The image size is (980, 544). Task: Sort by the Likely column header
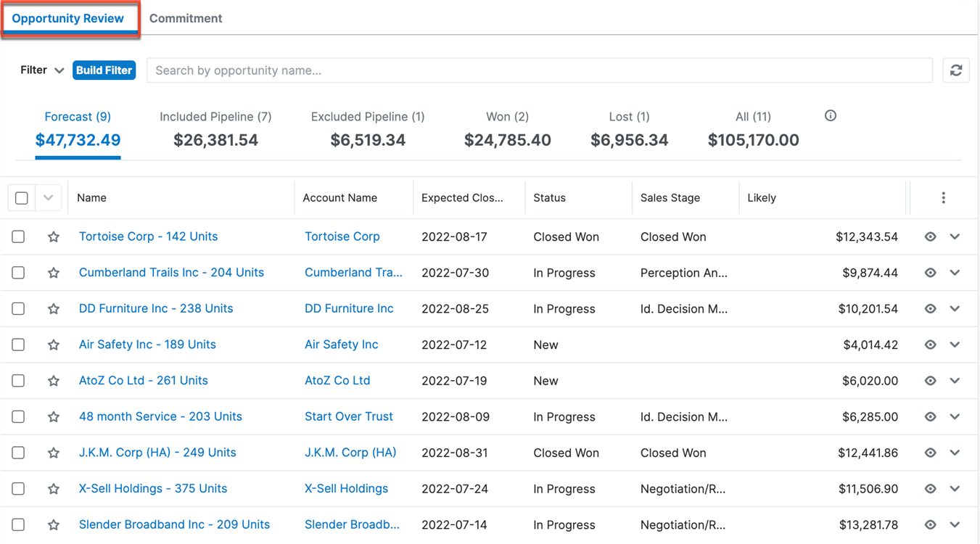(x=762, y=198)
